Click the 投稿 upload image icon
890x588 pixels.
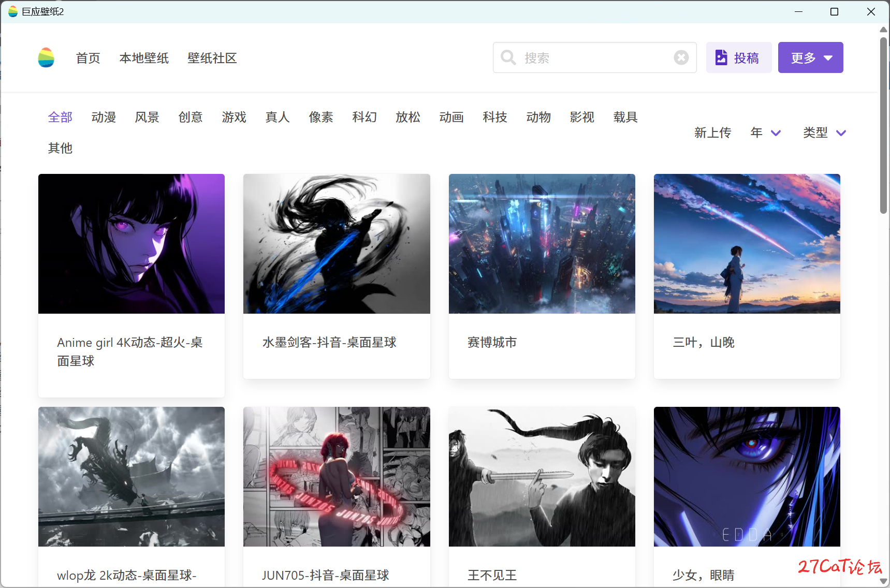[721, 57]
